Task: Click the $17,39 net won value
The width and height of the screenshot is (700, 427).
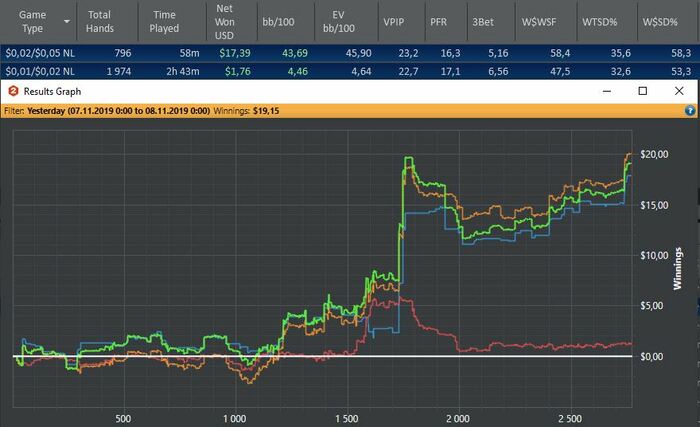Action: [235, 53]
